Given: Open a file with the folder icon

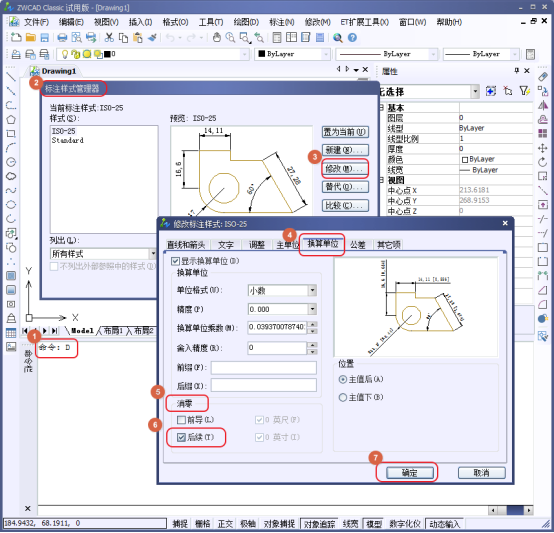Looking at the screenshot, I should click(x=31, y=37).
